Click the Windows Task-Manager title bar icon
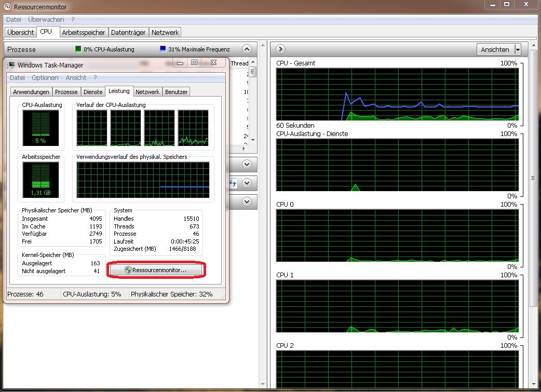 click(x=11, y=65)
